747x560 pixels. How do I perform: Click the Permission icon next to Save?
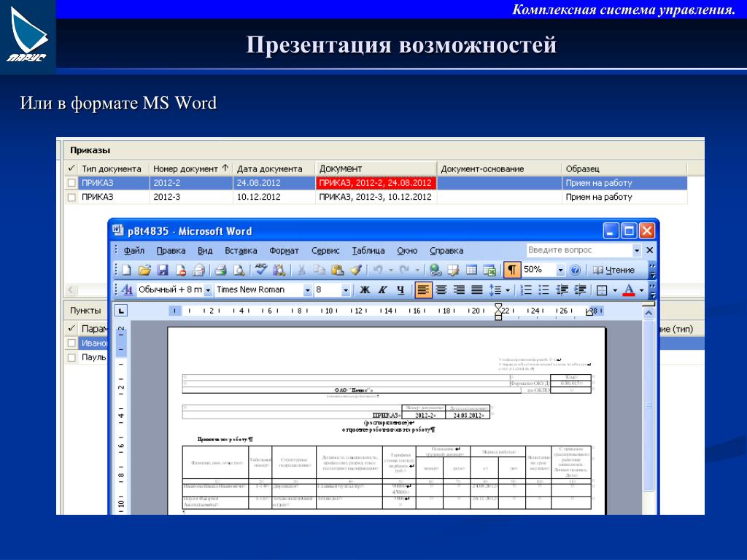(181, 271)
